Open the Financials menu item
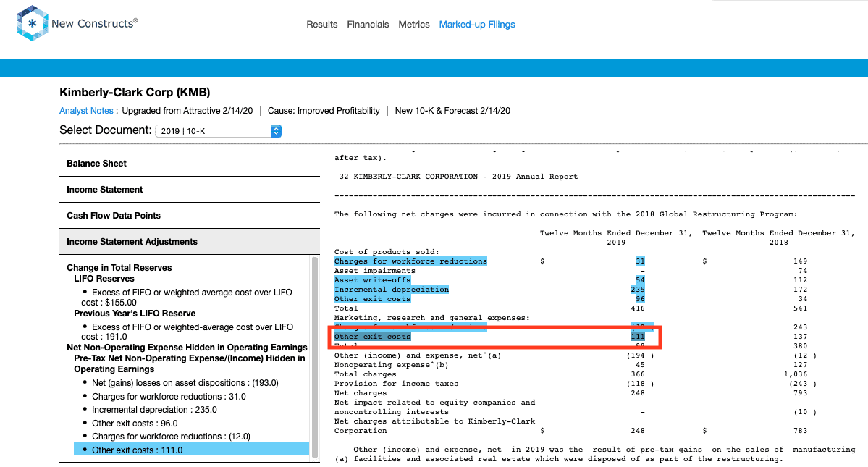This screenshot has height=467, width=868. [368, 25]
